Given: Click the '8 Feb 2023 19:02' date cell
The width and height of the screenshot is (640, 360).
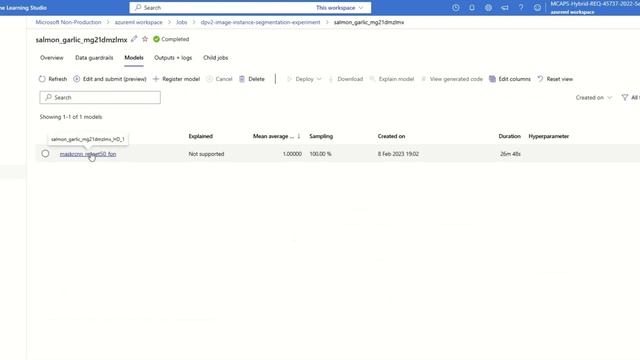Looking at the screenshot, I should tap(398, 154).
